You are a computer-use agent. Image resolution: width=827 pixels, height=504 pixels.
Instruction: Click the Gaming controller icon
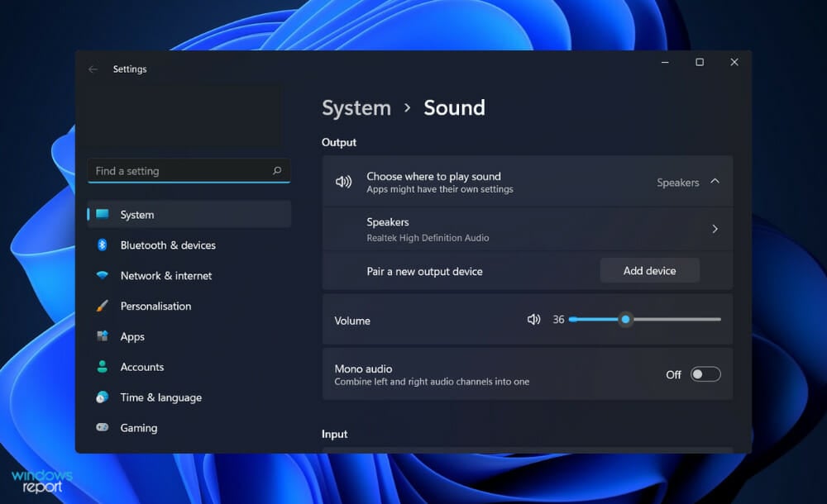tap(103, 428)
